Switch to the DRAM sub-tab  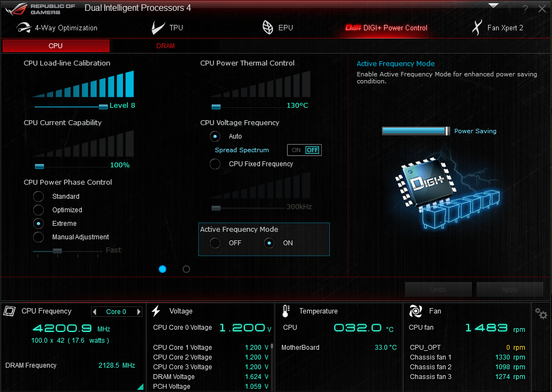pos(165,45)
